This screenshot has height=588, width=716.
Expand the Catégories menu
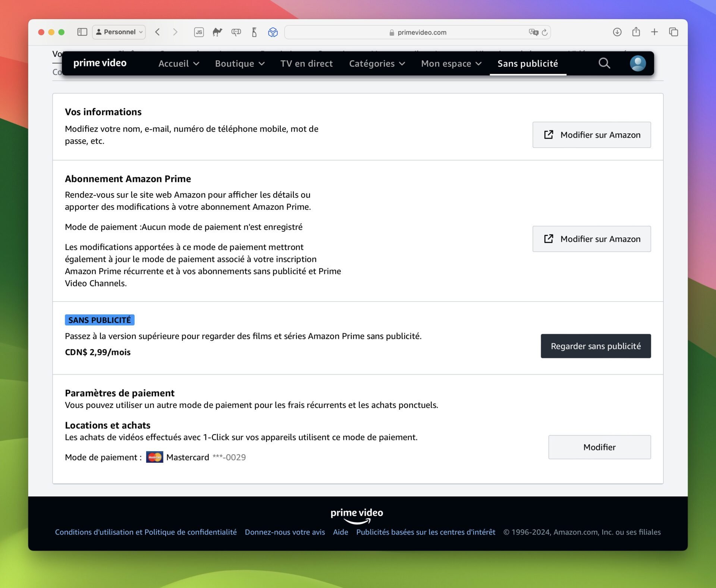coord(377,64)
